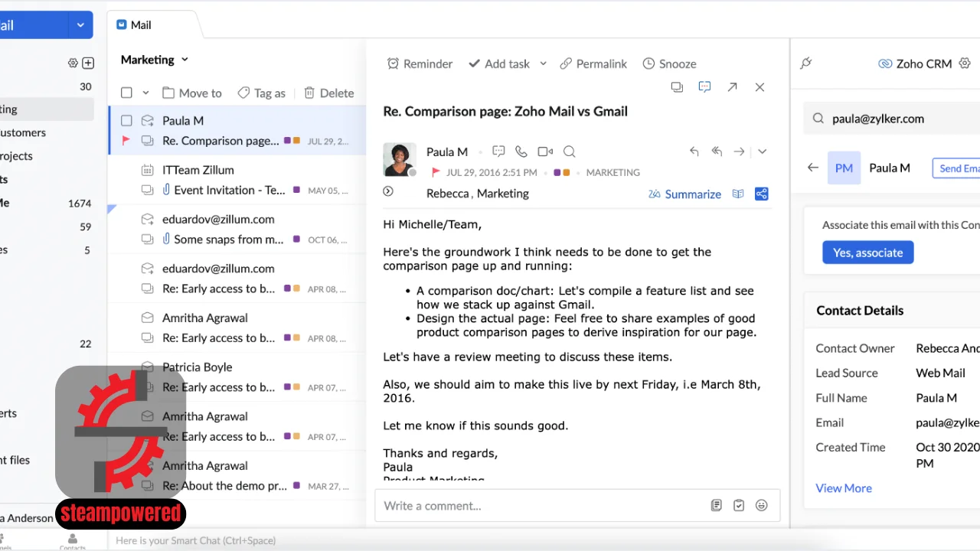Click Smart Chat bar at bottom

[195, 540]
